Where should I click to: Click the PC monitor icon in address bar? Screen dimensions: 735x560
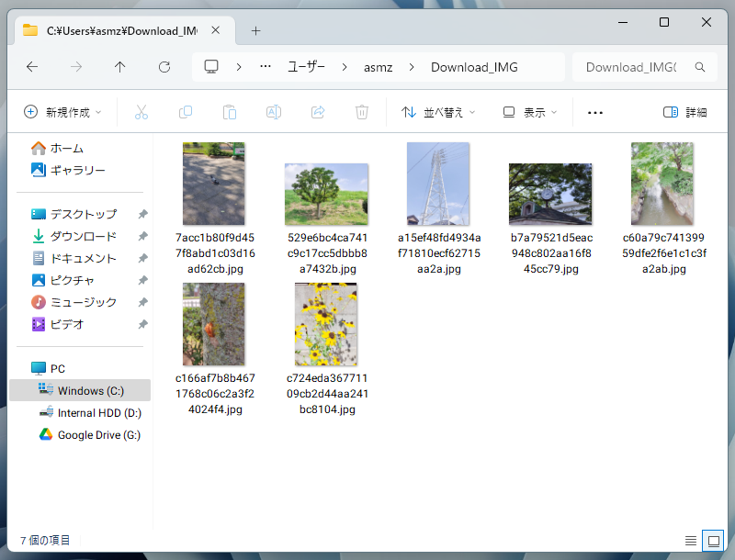tap(211, 67)
